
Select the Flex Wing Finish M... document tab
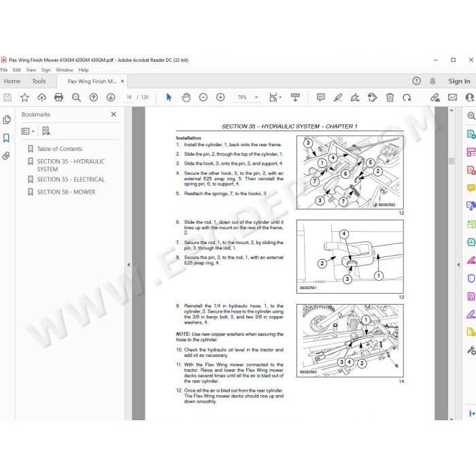point(92,82)
